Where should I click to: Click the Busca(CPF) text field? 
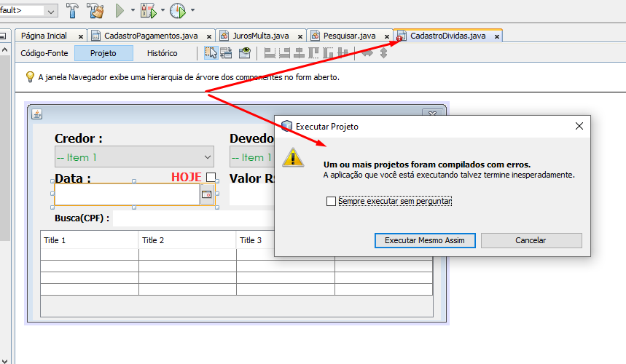pos(194,218)
